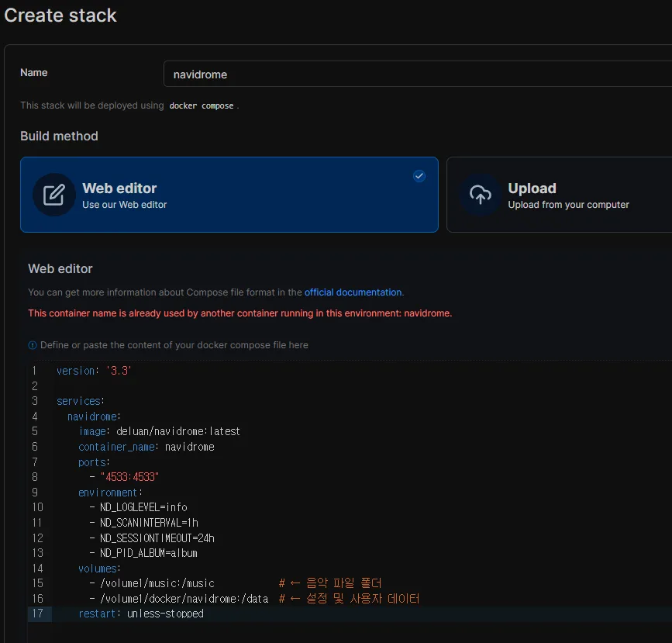Viewport: 672px width, 643px height.
Task: Click the ND_LOGLEVEL=info environment entry
Action: (143, 507)
